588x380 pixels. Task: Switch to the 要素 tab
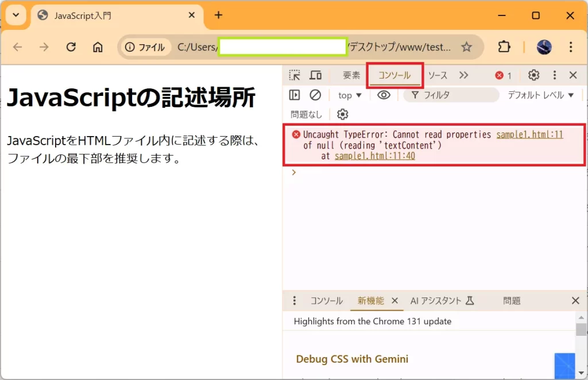(351, 75)
